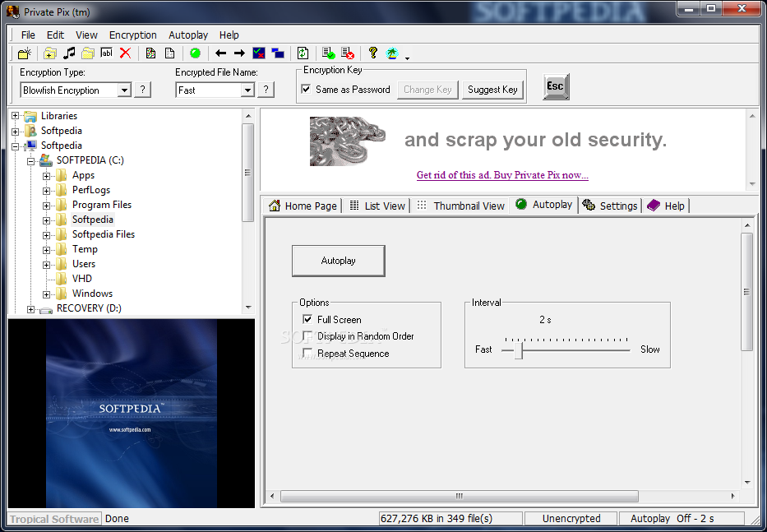Screen dimensions: 767x532
Task: Collapse the SOFTPEDIA (C:) drive node
Action: tap(30, 160)
